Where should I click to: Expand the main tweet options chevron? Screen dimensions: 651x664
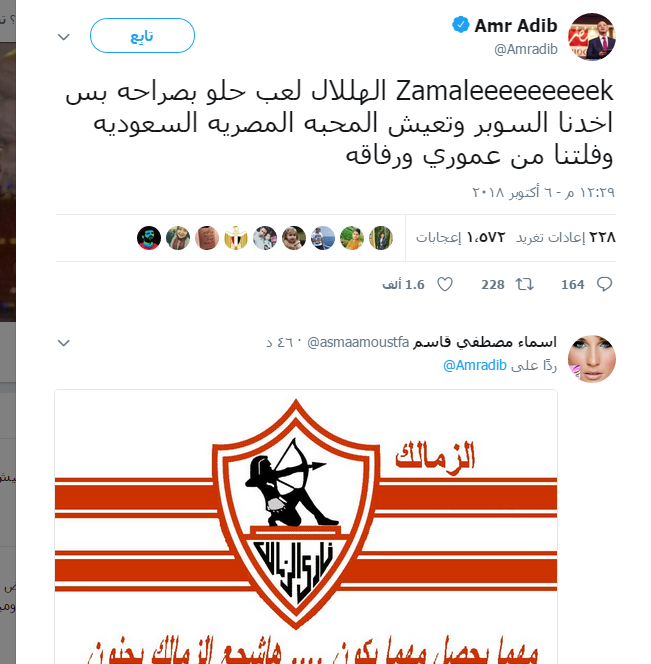coord(64,37)
